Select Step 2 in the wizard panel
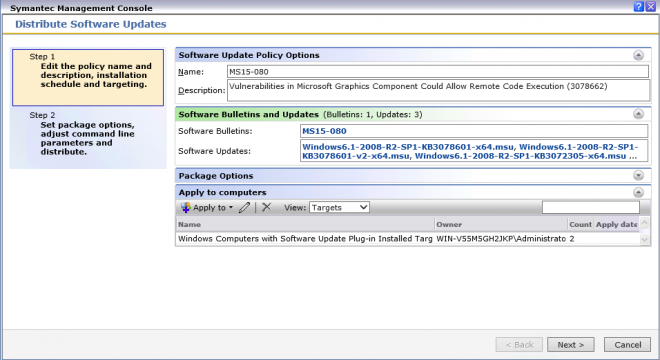Screen dimensions: 660x360 pos(88,138)
